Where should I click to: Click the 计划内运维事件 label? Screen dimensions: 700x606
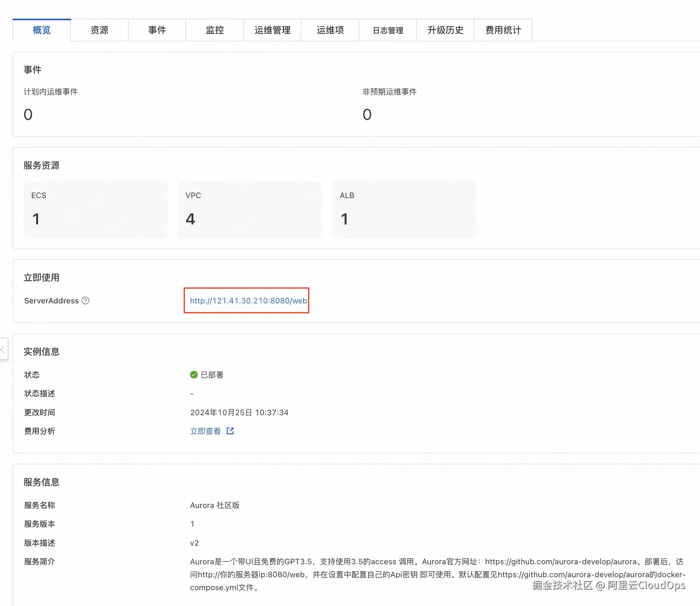point(51,92)
